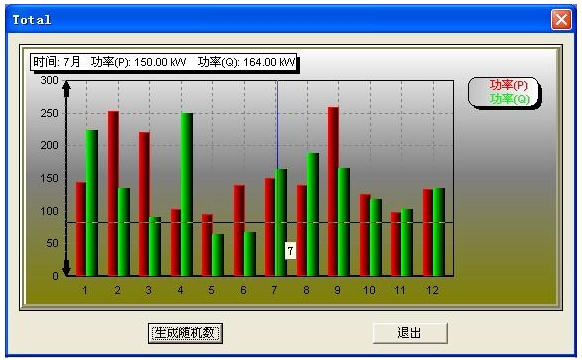Click the y-axis double-headed arrow
This screenshot has height=360, width=582.
(66, 179)
